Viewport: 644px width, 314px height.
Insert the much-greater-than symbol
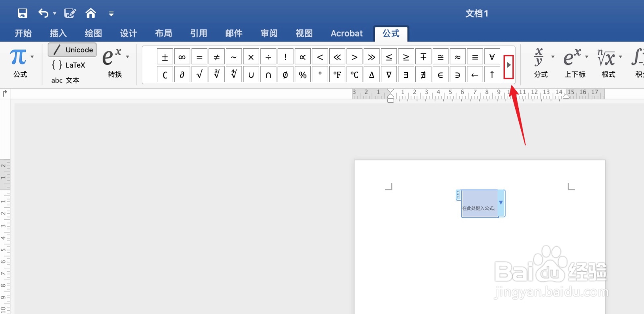(x=372, y=57)
